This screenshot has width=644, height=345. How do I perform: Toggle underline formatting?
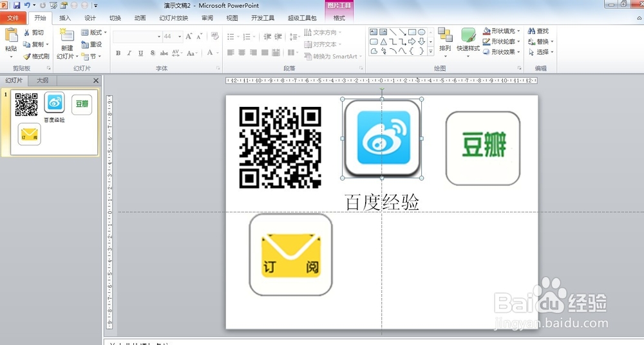pyautogui.click(x=141, y=53)
